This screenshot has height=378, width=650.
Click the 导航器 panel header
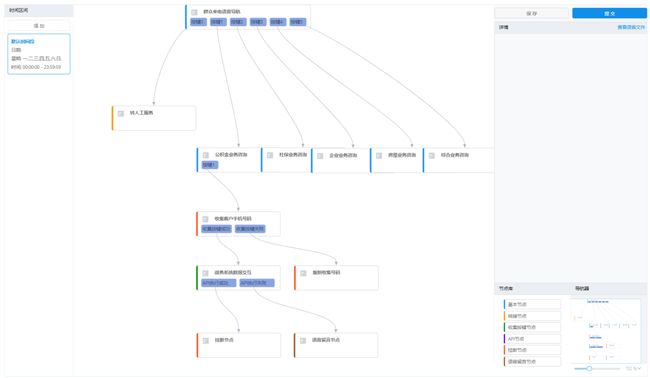608,288
